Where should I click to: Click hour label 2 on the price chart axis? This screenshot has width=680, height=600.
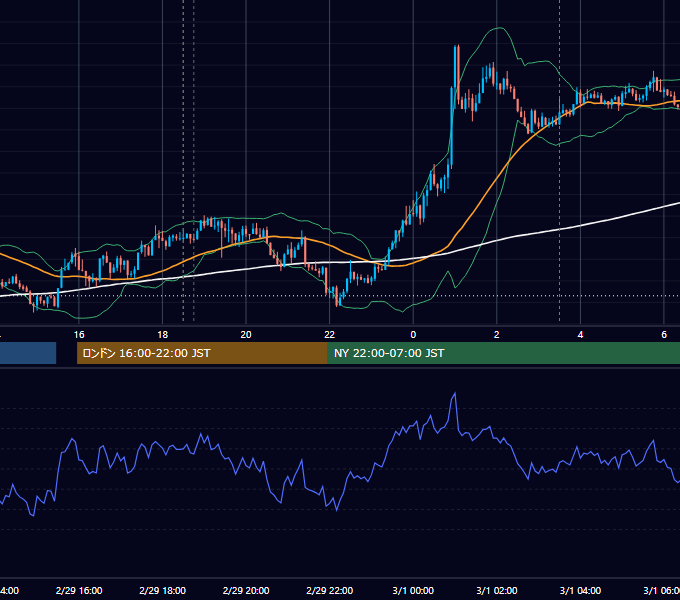point(497,335)
